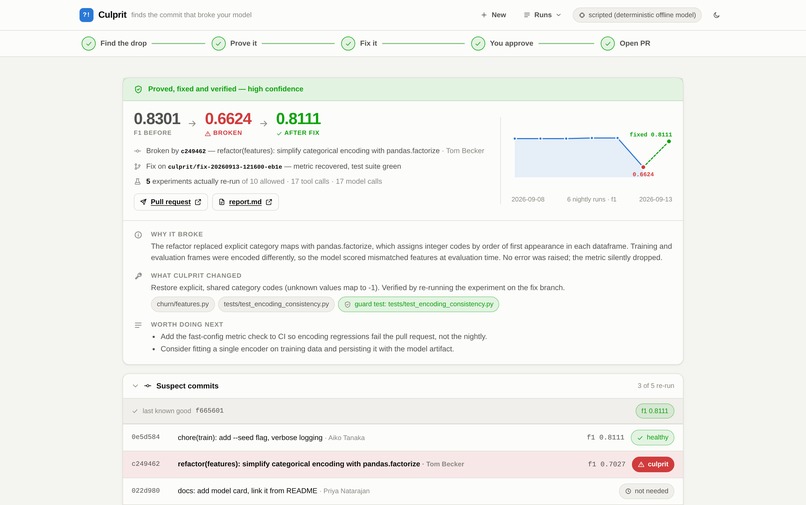Click the external-link icon on report.md
806x505 pixels.
coord(269,202)
